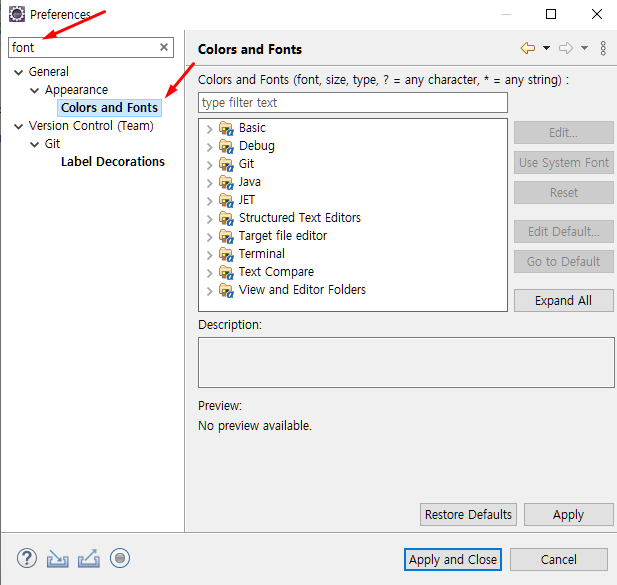The width and height of the screenshot is (617, 585).
Task: Open forward history dropdown arrow
Action: [x=584, y=48]
